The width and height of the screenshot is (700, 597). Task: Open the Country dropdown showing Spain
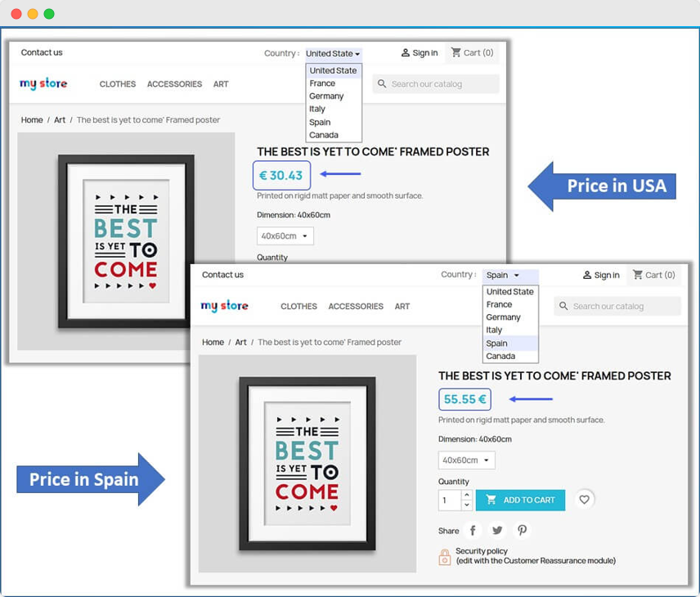[509, 276]
